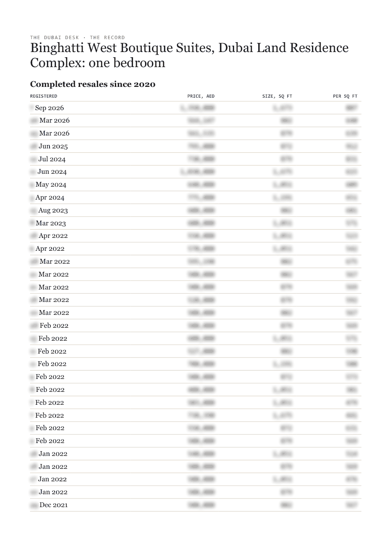This screenshot has width=392, height=554.
Task: Open the Aug 2023 resale entry
Action: click(x=196, y=210)
